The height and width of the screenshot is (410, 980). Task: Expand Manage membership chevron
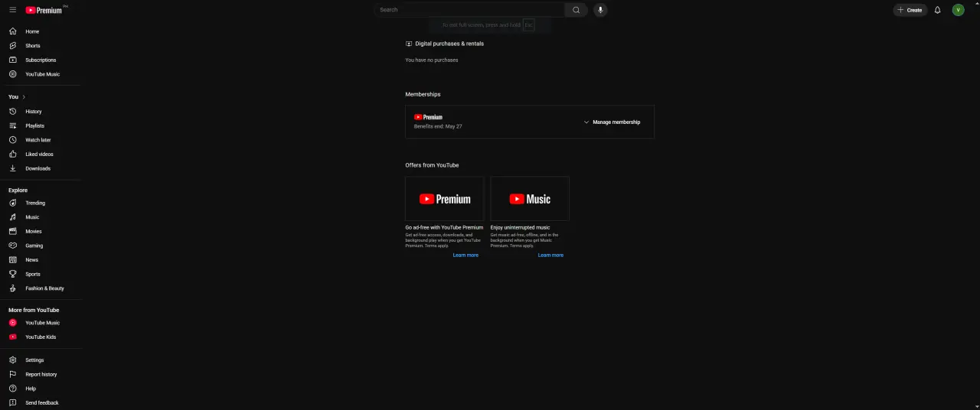point(586,122)
